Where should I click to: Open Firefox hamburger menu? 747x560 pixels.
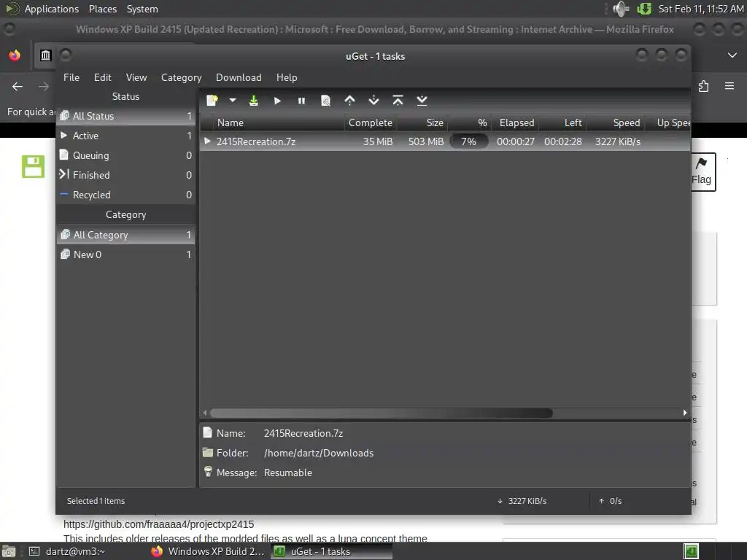point(729,86)
